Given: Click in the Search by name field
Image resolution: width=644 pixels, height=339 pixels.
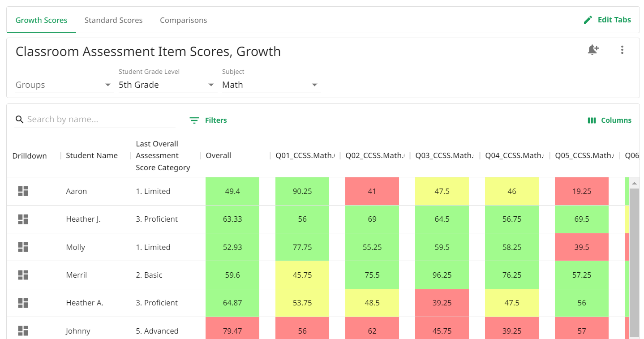Looking at the screenshot, I should pyautogui.click(x=99, y=120).
